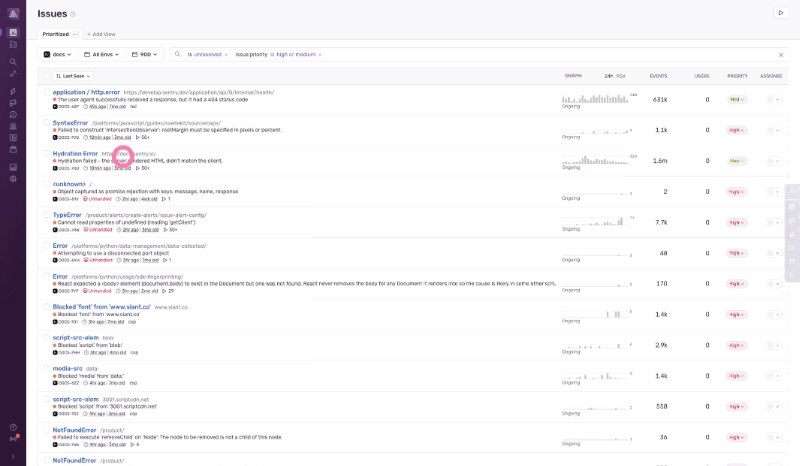Viewport: 800px width, 466px height.
Task: Open the clock history icon in sidebar
Action: tap(13, 115)
